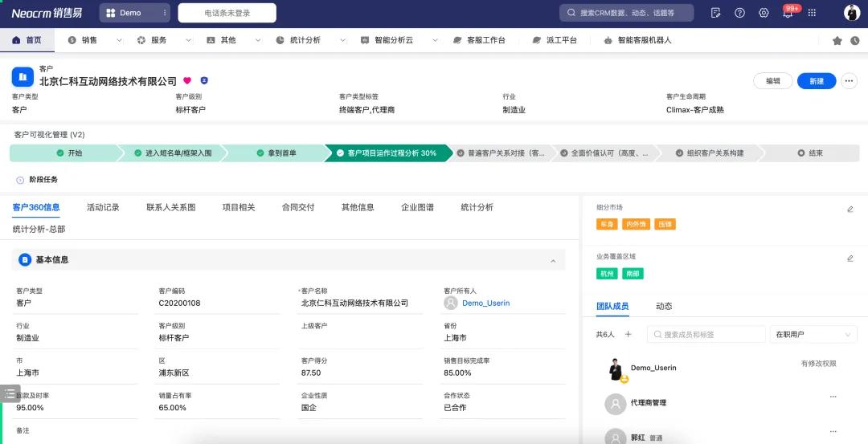Screen dimensions: 868x444
Task: Open the 在职用户 filter dropdown
Action: [813, 335]
